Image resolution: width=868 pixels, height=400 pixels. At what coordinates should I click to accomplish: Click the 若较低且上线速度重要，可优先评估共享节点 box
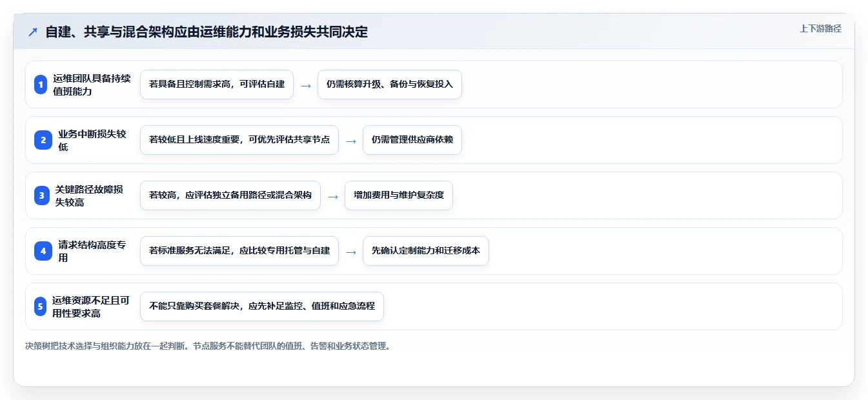coord(239,140)
